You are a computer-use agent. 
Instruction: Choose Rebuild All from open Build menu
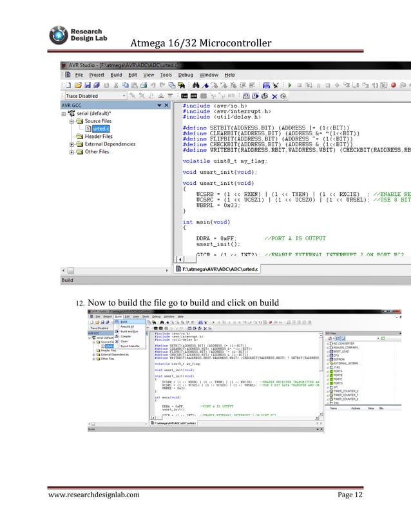127,327
